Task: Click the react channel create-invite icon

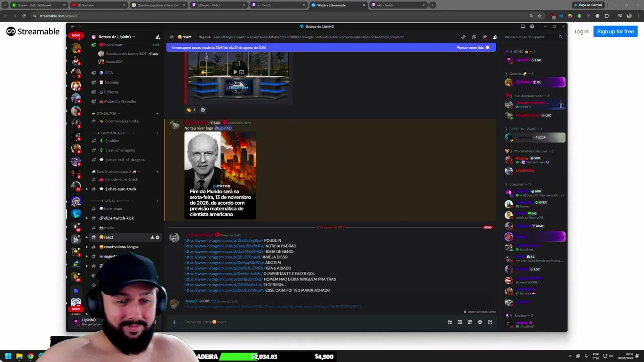Action: 152,237
